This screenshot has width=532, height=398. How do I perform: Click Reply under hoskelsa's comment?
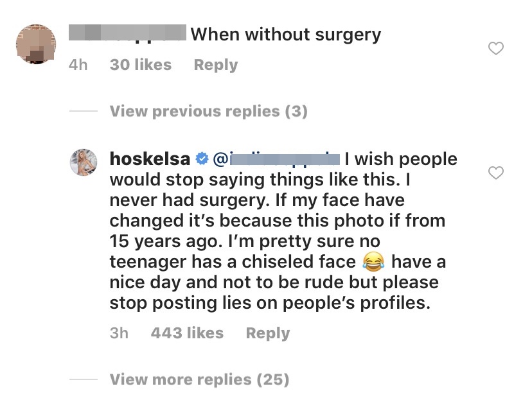click(268, 333)
